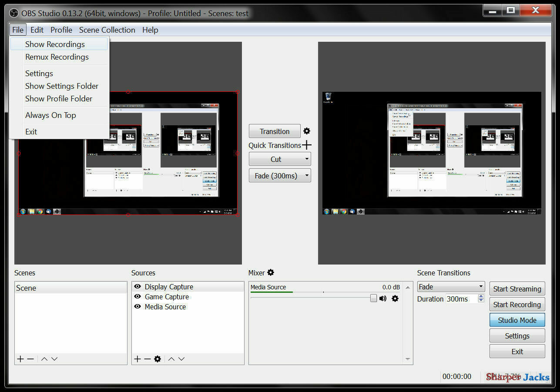The height and width of the screenshot is (392, 560).
Task: Choose Show Recordings from File menu
Action: [x=59, y=44]
